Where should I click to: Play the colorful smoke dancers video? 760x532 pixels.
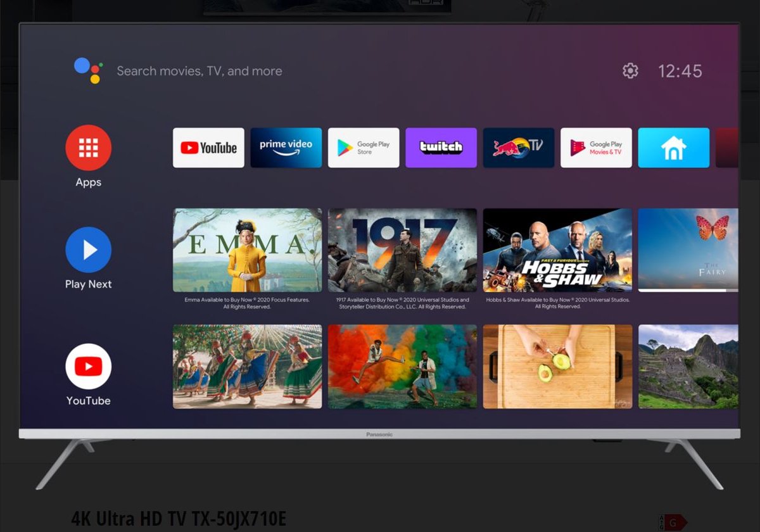(x=402, y=367)
